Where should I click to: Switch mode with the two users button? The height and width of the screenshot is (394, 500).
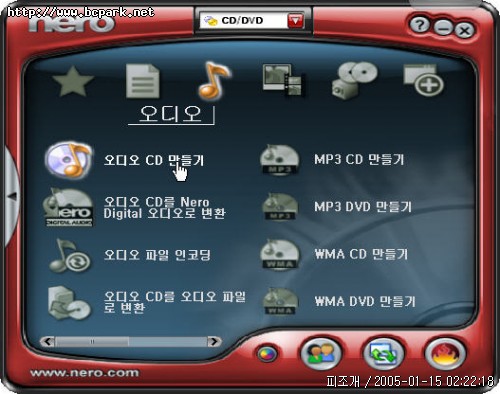click(321, 353)
